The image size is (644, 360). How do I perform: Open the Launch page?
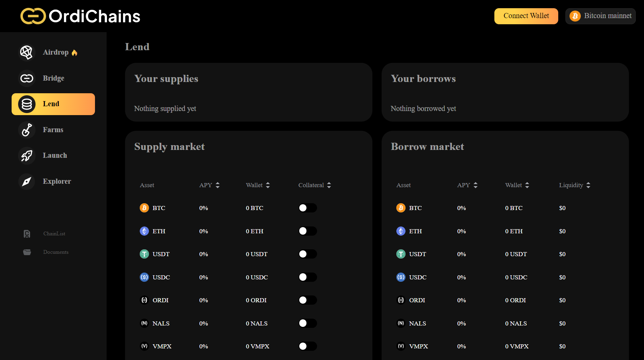[x=53, y=155]
